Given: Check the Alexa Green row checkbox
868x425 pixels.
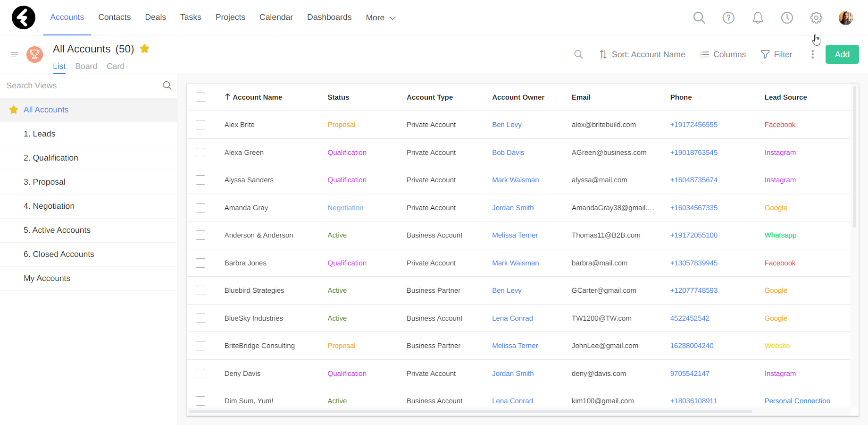Looking at the screenshot, I should [200, 153].
